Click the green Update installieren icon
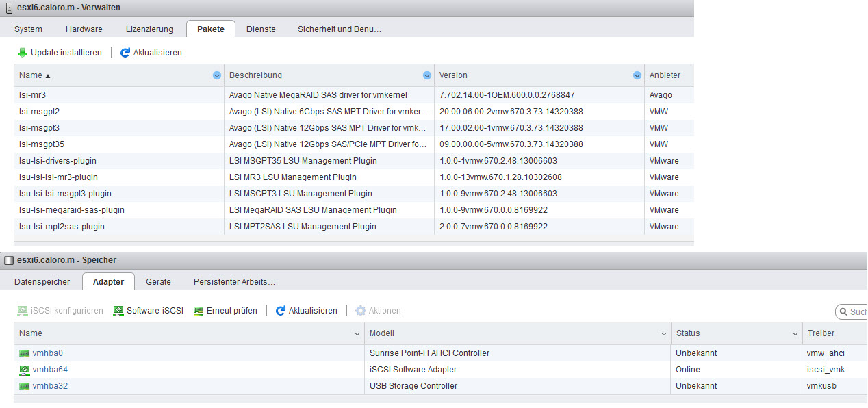The height and width of the screenshot is (408, 868). coord(23,53)
